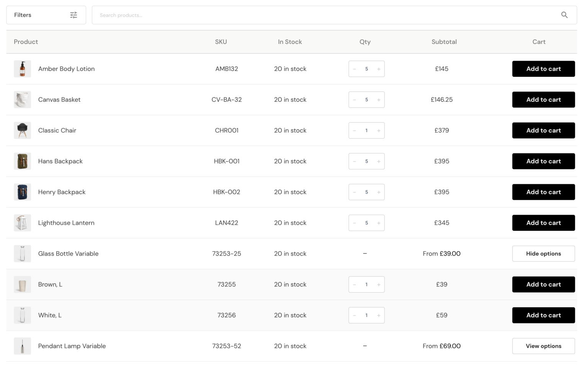Click the search magnifier icon
588x370 pixels.
pos(564,15)
